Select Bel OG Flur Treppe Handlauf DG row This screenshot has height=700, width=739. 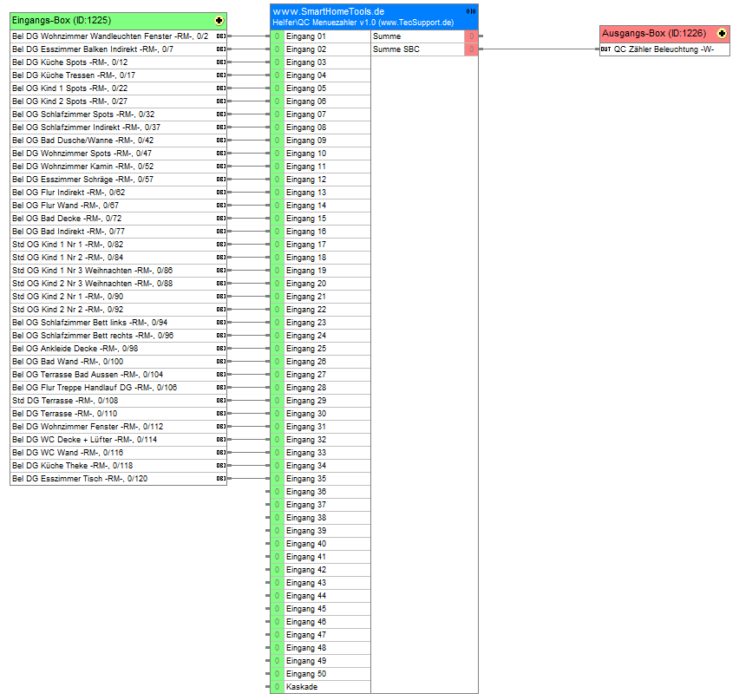(118, 388)
